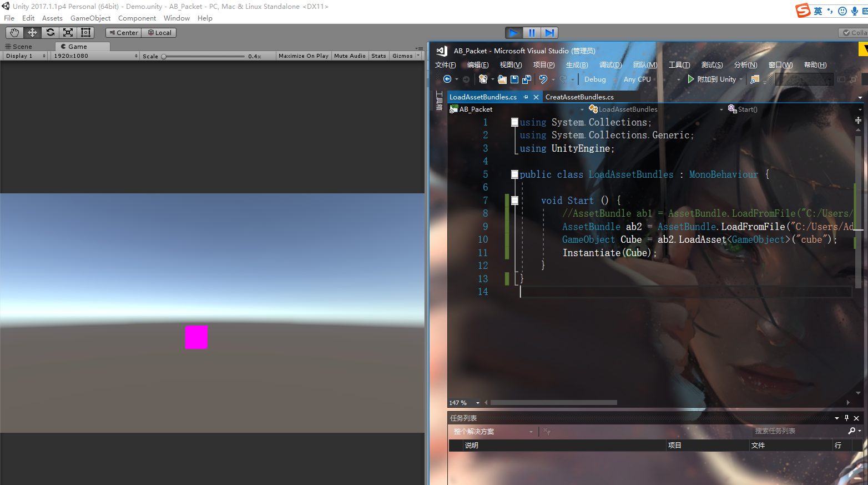Screen dimensions: 868x485
Task: Open the Debug configuration dropdown
Action: (x=599, y=79)
